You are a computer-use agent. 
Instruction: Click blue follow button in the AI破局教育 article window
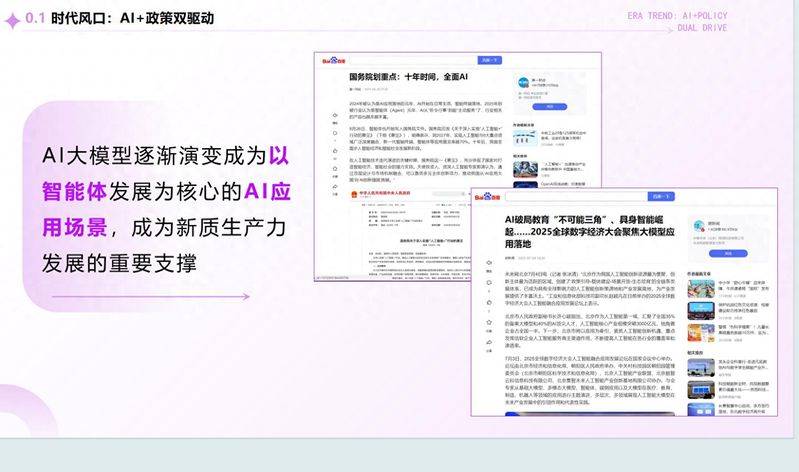coord(728,253)
